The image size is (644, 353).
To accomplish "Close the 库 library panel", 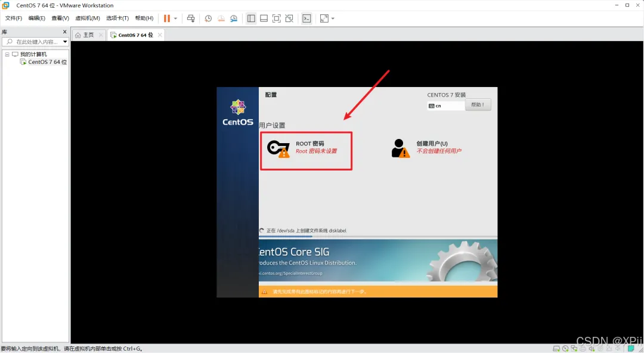I will coord(64,32).
